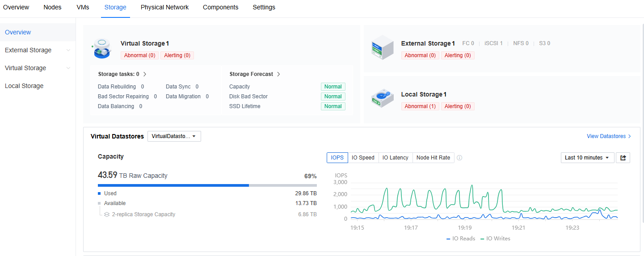Screen dimensions: 644x256
Task: Show the IOPS chart
Action: point(337,158)
